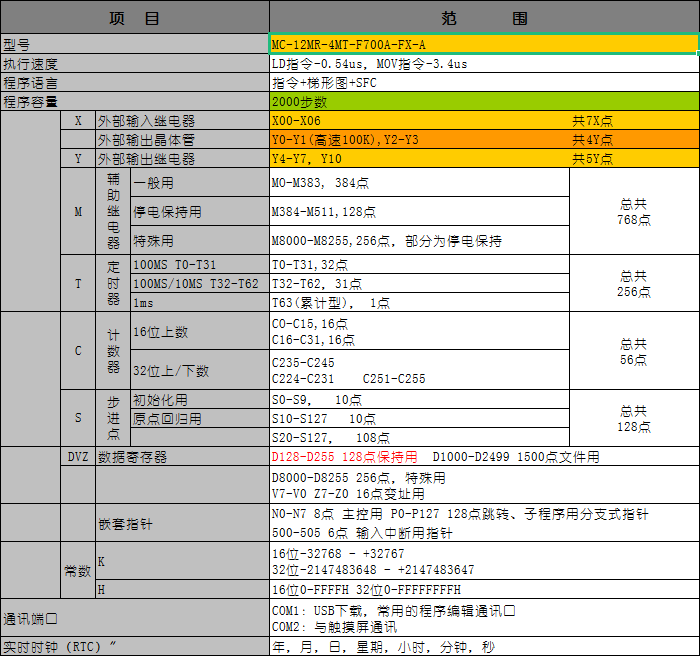Click the green 2000步数 cell
The width and height of the screenshot is (700, 656).
(x=483, y=102)
